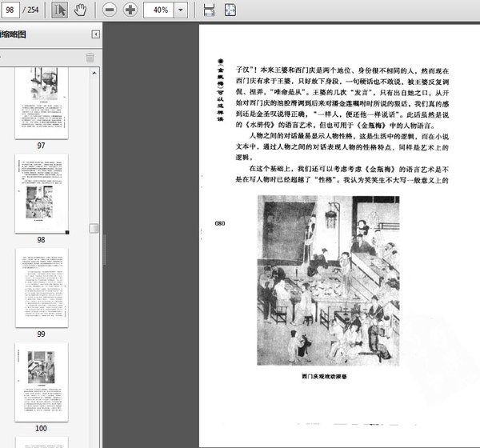The image size is (480, 448).
Task: Click page number 080 in margin
Action: (220, 223)
